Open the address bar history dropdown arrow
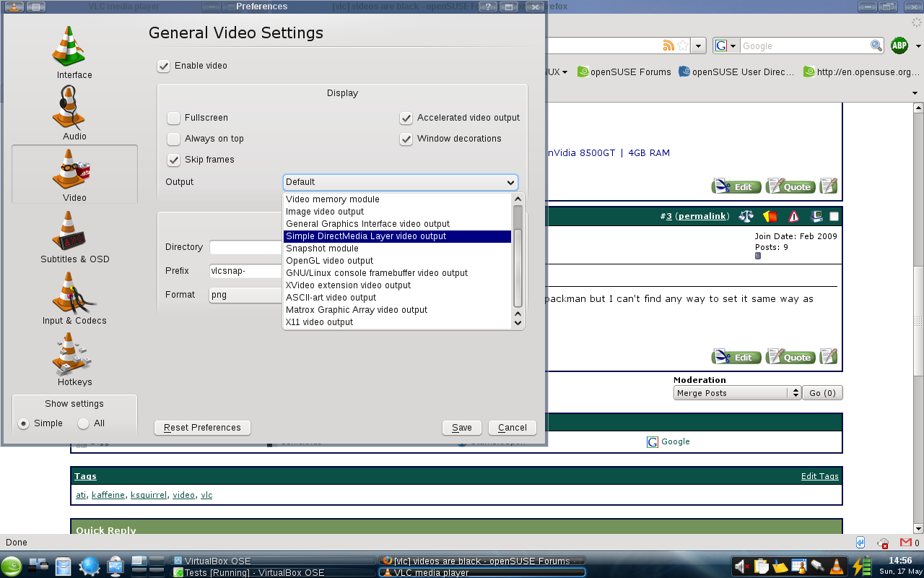The width and height of the screenshot is (924, 578). 698,46
